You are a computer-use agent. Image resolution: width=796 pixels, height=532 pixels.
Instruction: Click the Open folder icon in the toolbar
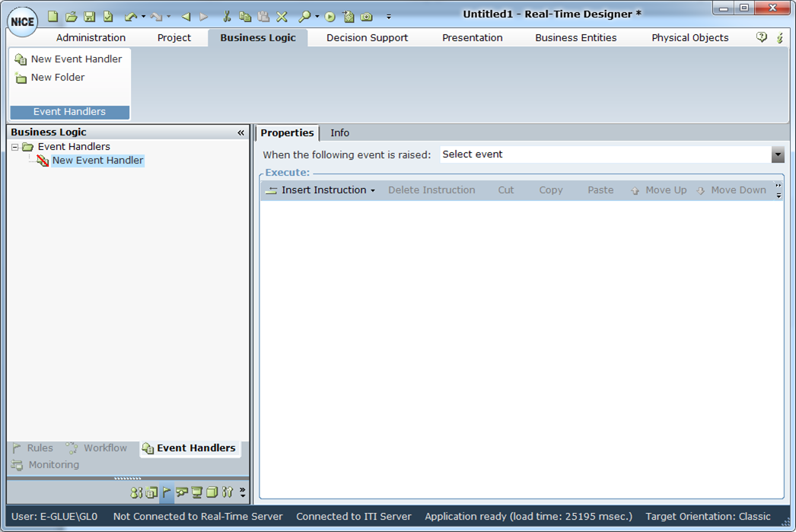click(71, 16)
